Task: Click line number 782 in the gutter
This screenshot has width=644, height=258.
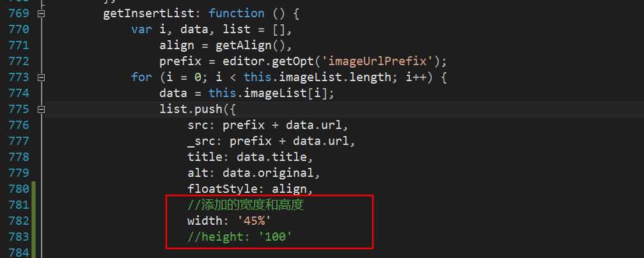Action: tap(19, 221)
